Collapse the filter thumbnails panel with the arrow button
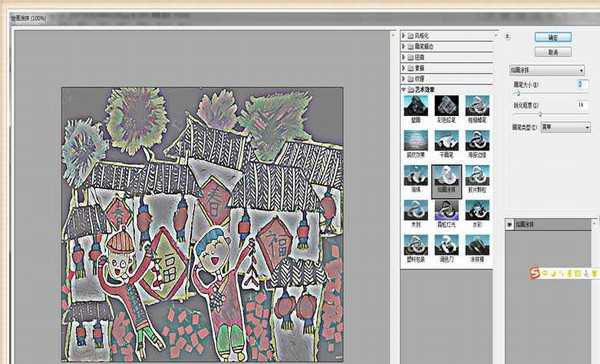600x364 pixels. click(508, 37)
